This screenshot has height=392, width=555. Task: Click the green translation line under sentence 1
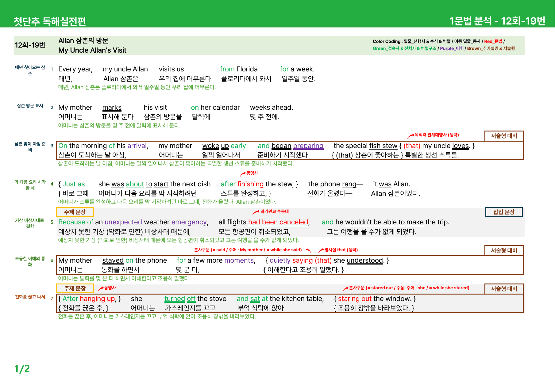pyautogui.click(x=137, y=87)
